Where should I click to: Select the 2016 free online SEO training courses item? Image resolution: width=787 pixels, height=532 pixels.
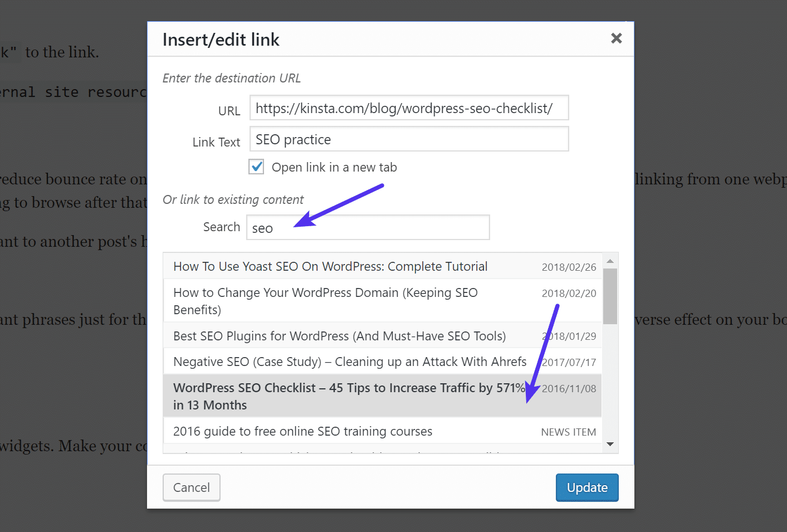click(302, 431)
